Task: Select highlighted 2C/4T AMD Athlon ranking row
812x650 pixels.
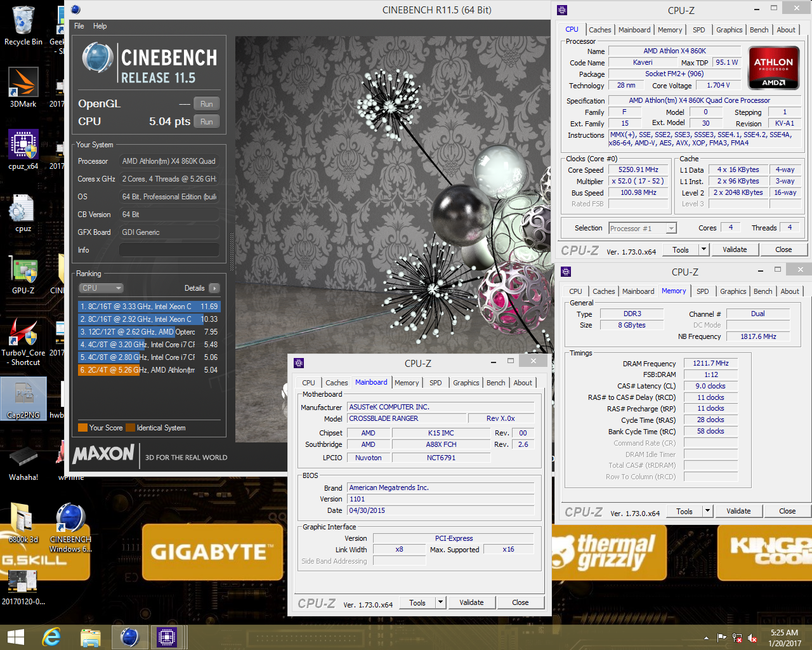Action: click(149, 370)
